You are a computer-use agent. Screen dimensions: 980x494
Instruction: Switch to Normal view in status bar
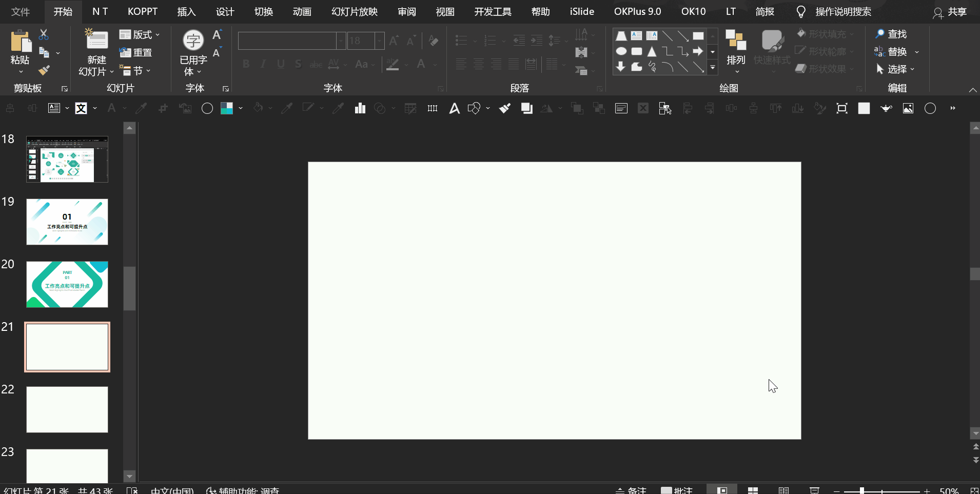[722, 490]
